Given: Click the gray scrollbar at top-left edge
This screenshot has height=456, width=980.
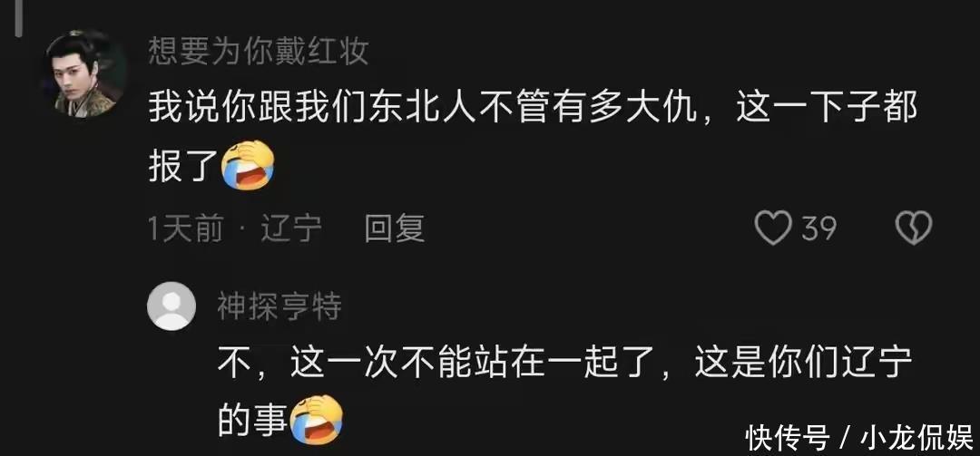Looking at the screenshot, I should (19, 17).
